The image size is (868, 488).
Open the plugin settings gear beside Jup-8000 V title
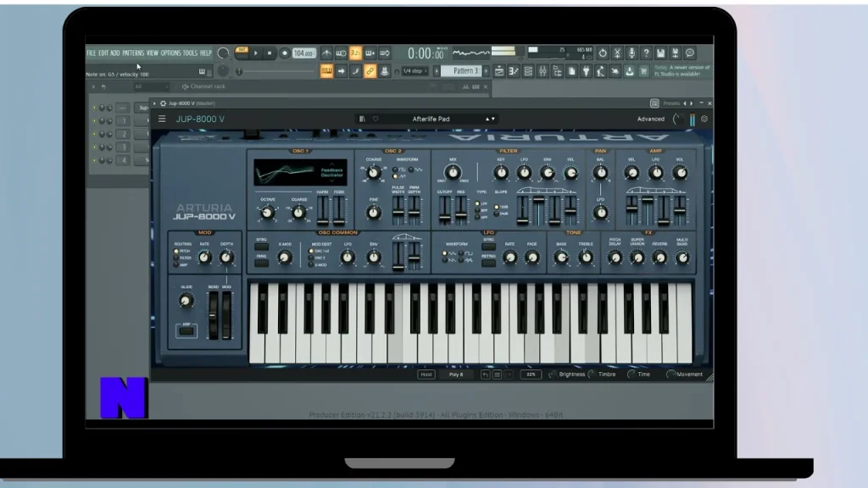click(163, 103)
